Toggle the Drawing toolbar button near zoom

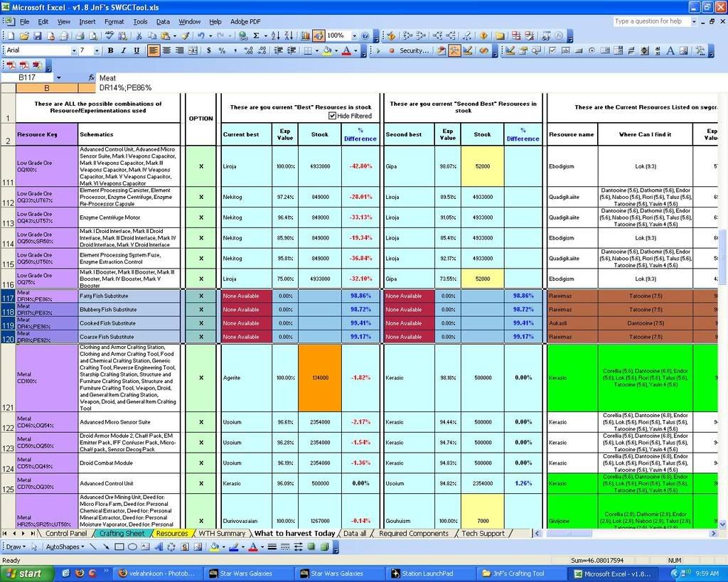(318, 36)
